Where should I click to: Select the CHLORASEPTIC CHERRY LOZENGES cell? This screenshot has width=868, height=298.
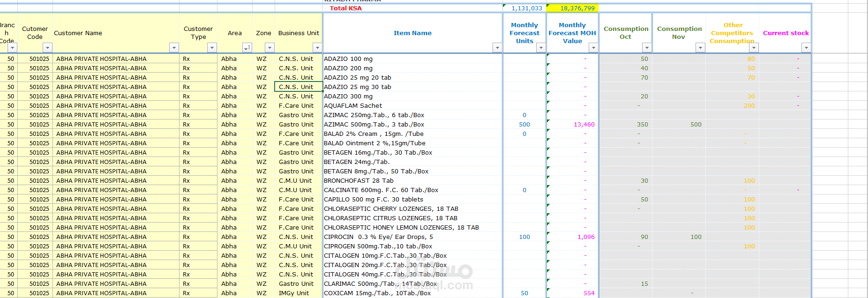413,209
